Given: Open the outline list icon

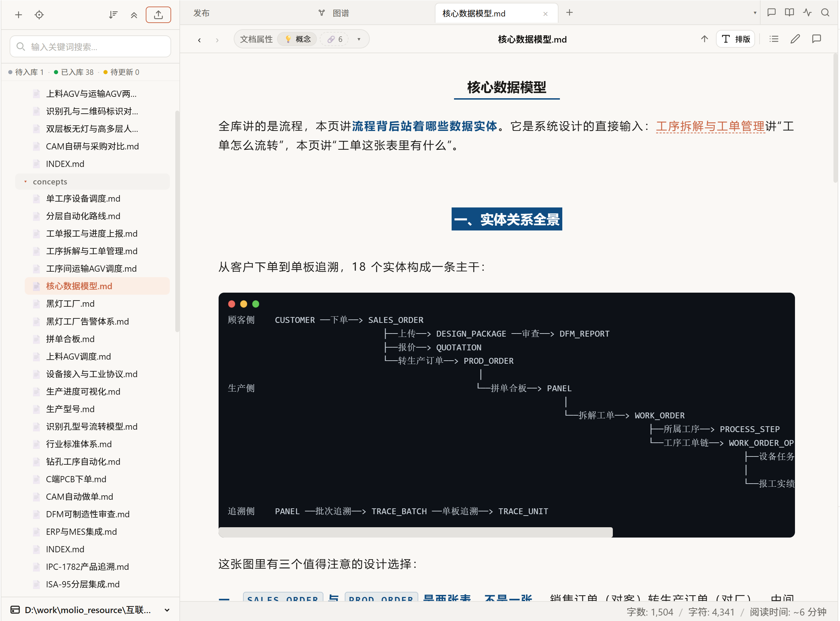Looking at the screenshot, I should (x=774, y=39).
